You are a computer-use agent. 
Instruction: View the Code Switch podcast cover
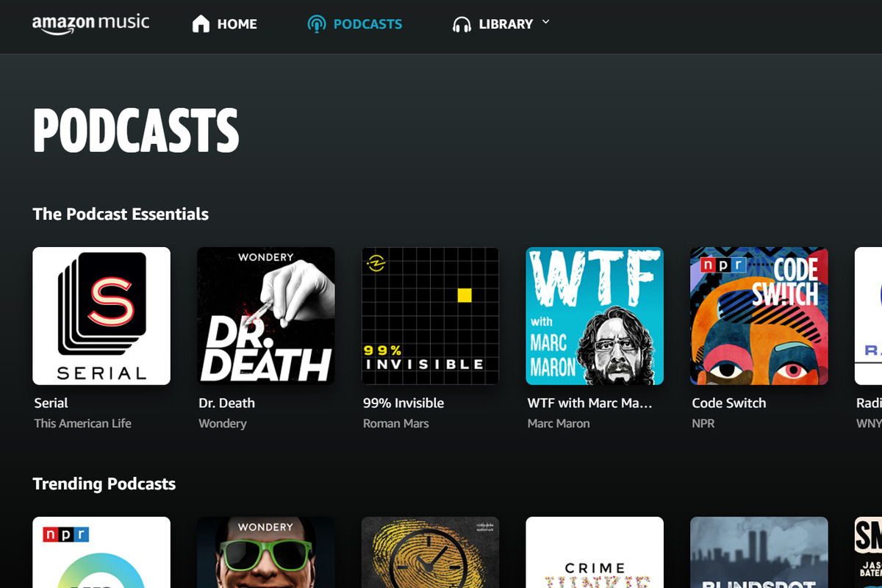click(x=759, y=315)
